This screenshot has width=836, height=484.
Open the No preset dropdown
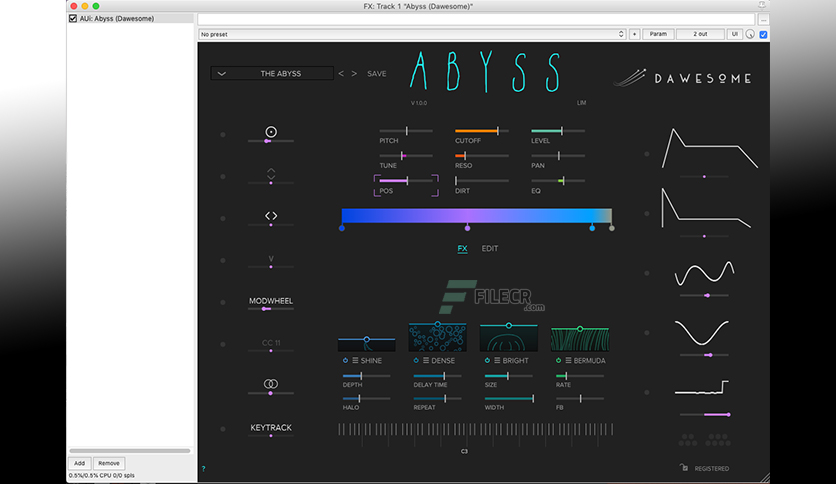point(412,34)
